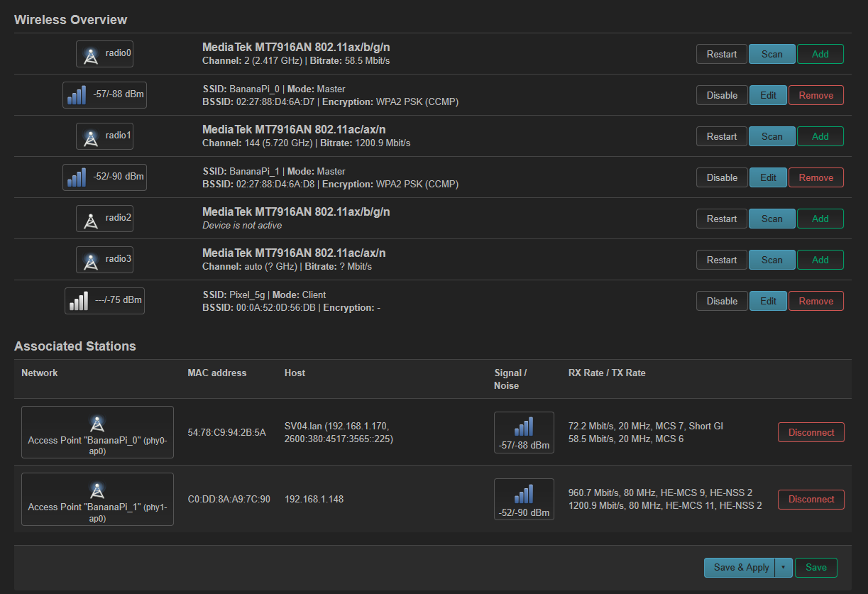This screenshot has height=594, width=868.
Task: Click the MAC address column header
Action: tap(217, 373)
